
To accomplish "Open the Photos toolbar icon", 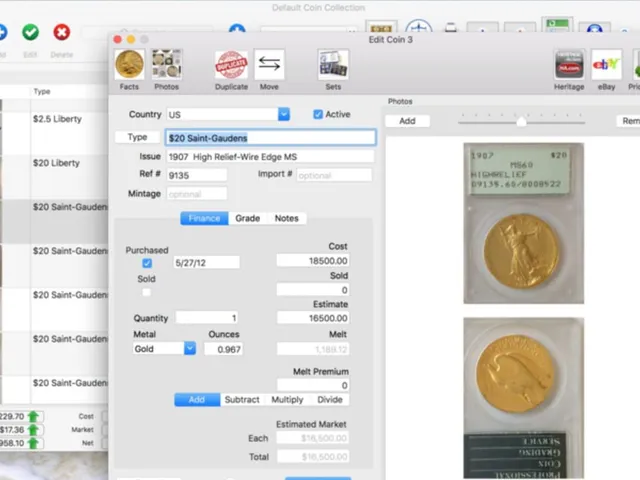I will click(x=167, y=64).
